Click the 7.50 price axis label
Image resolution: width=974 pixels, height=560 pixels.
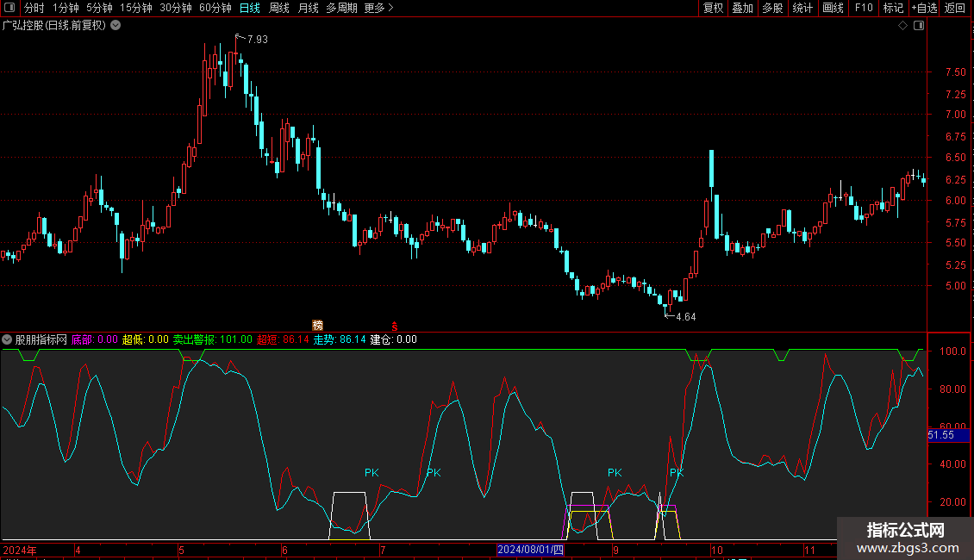955,72
